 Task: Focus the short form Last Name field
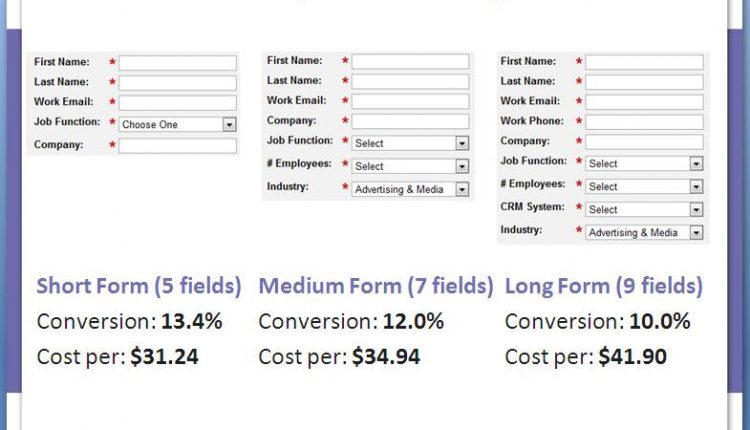[x=178, y=83]
